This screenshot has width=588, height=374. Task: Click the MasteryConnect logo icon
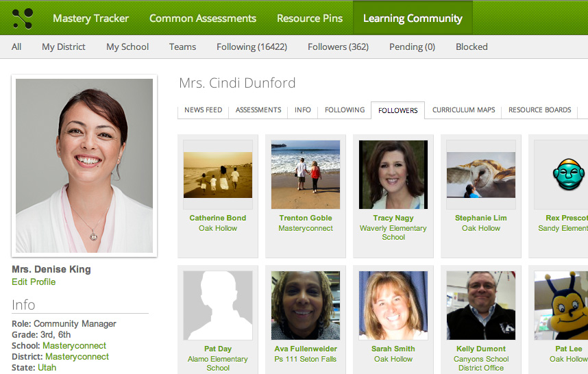tap(23, 18)
